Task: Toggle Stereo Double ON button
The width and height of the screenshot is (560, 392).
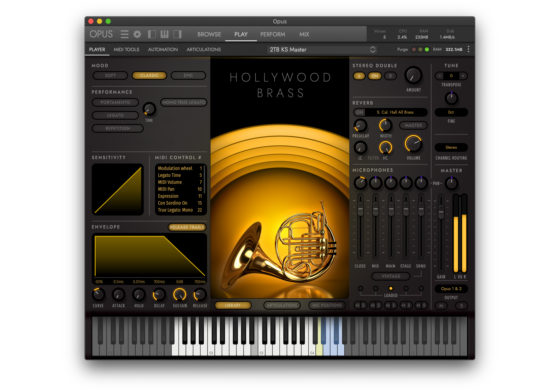Action: [375, 76]
